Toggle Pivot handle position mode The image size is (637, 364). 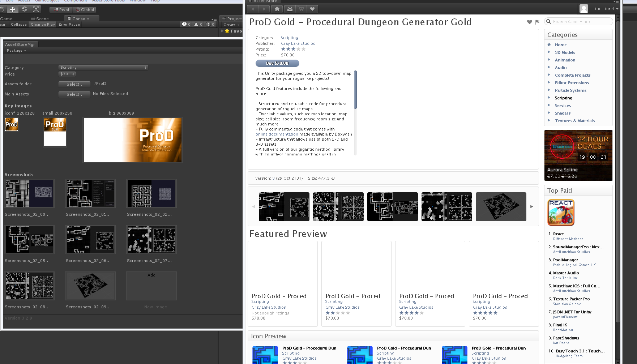[x=61, y=10]
